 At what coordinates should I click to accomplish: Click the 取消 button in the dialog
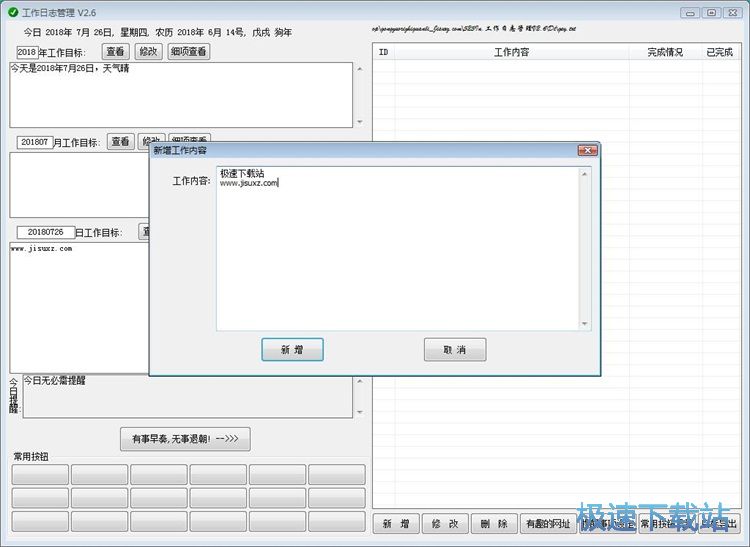pyautogui.click(x=455, y=350)
